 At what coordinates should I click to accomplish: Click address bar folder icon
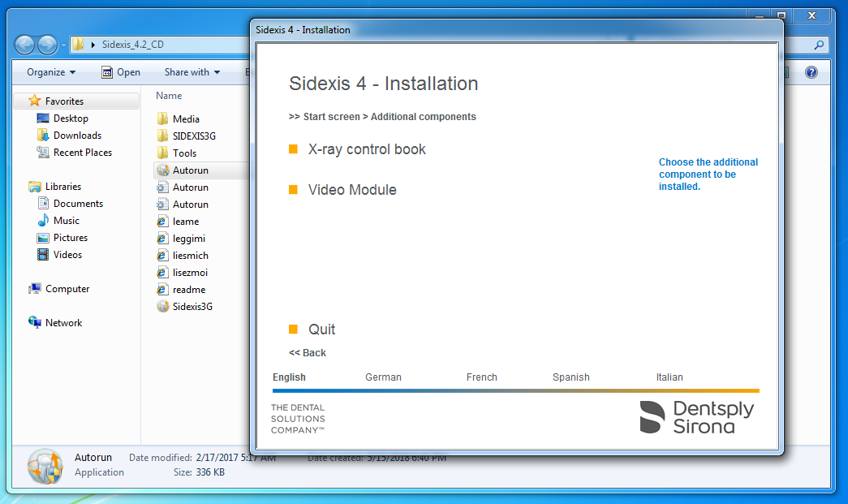coord(79,45)
